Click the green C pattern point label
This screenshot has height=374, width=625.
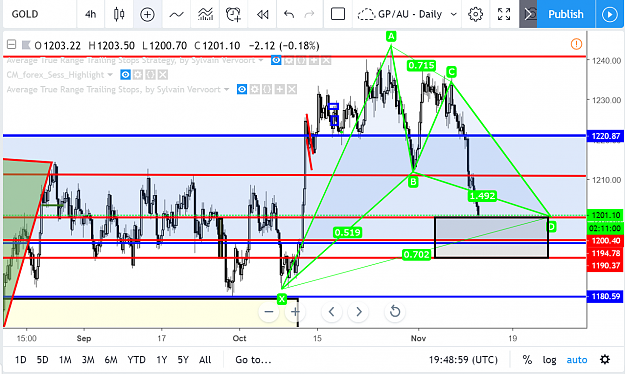451,72
